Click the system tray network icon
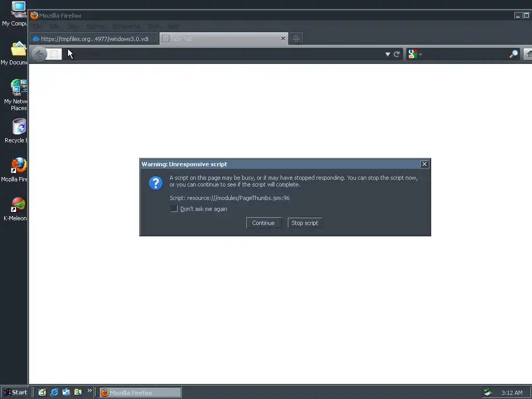 [488, 393]
